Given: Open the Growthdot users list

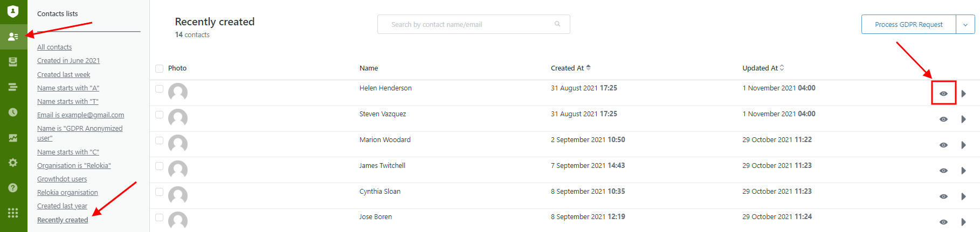Looking at the screenshot, I should tap(62, 179).
